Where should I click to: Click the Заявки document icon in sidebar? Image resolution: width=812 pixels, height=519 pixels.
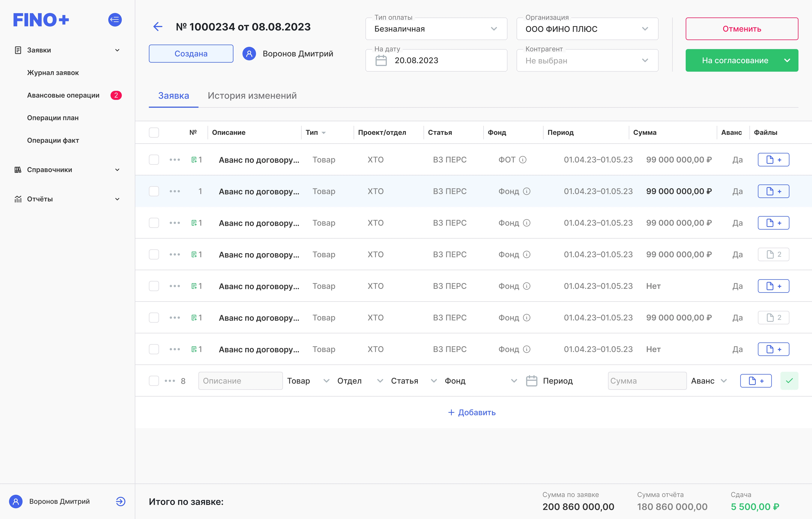[18, 50]
